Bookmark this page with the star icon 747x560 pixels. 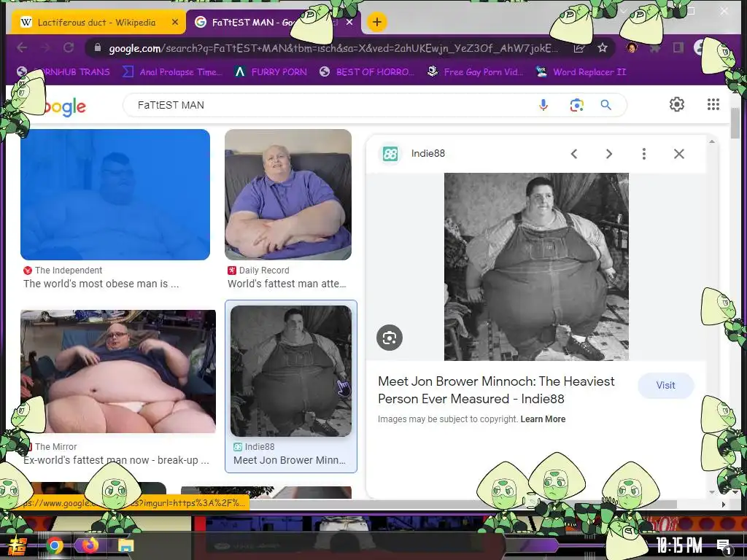pyautogui.click(x=603, y=47)
